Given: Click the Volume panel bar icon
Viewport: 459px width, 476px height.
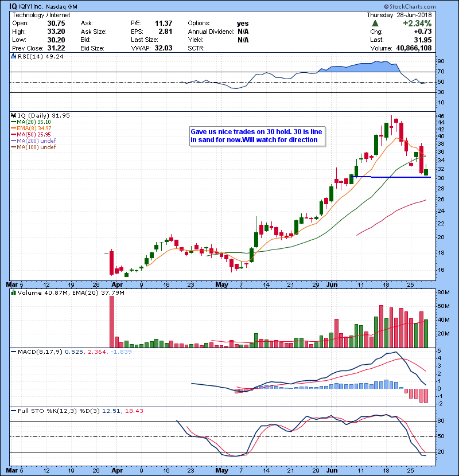Looking at the screenshot, I should (14, 292).
